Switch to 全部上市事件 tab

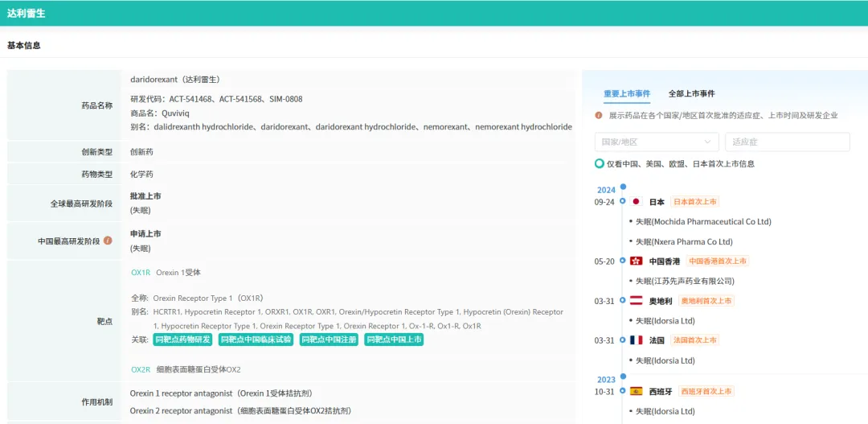[x=691, y=93]
